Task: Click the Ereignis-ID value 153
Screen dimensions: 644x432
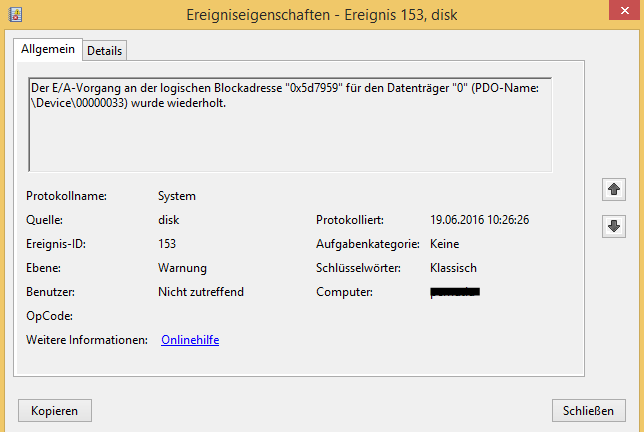Action: click(167, 244)
